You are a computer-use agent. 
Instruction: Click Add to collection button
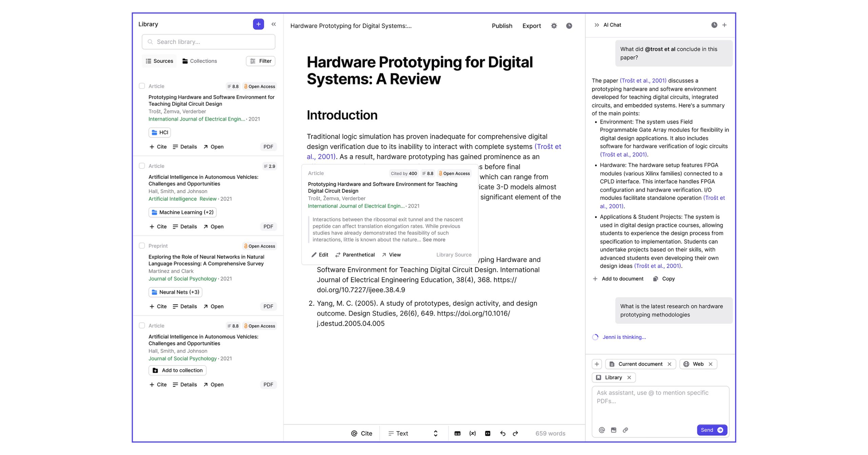[x=177, y=371]
